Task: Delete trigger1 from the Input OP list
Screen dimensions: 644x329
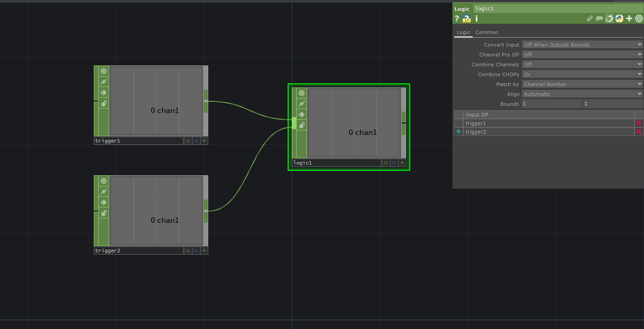Action: coord(639,123)
